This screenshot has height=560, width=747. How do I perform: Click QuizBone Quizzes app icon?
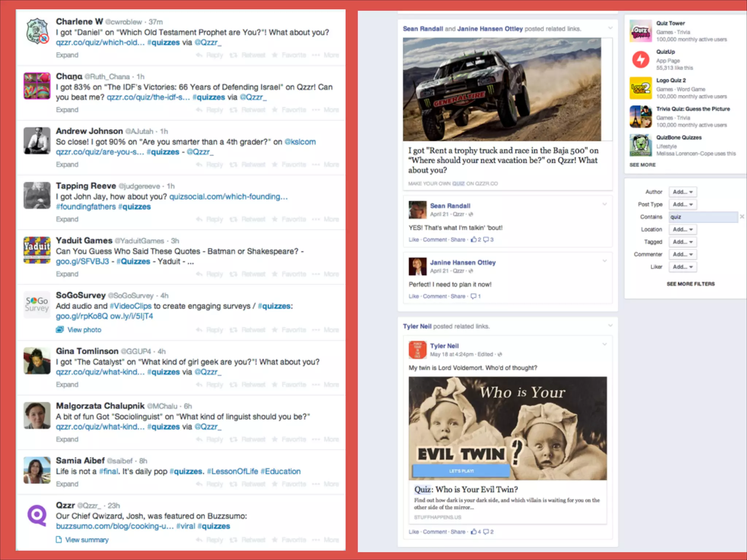tap(640, 145)
